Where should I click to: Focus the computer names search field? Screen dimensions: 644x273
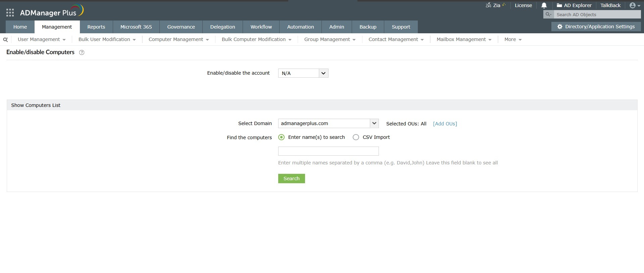coord(329,151)
